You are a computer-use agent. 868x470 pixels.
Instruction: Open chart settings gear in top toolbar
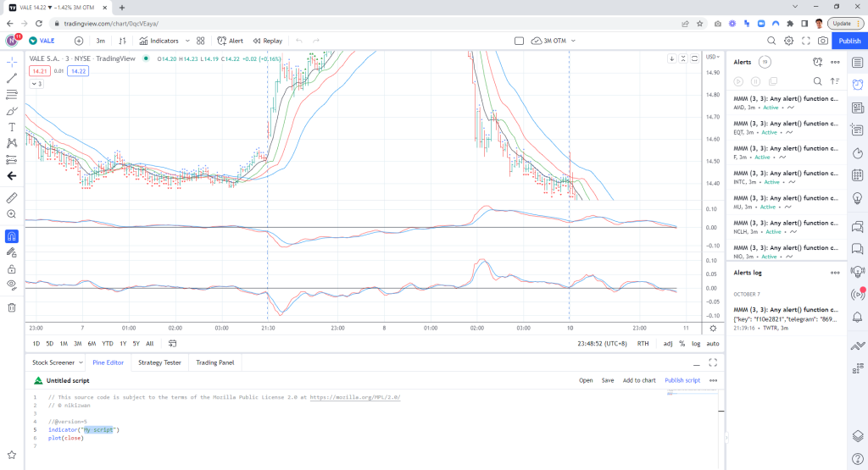pos(789,41)
